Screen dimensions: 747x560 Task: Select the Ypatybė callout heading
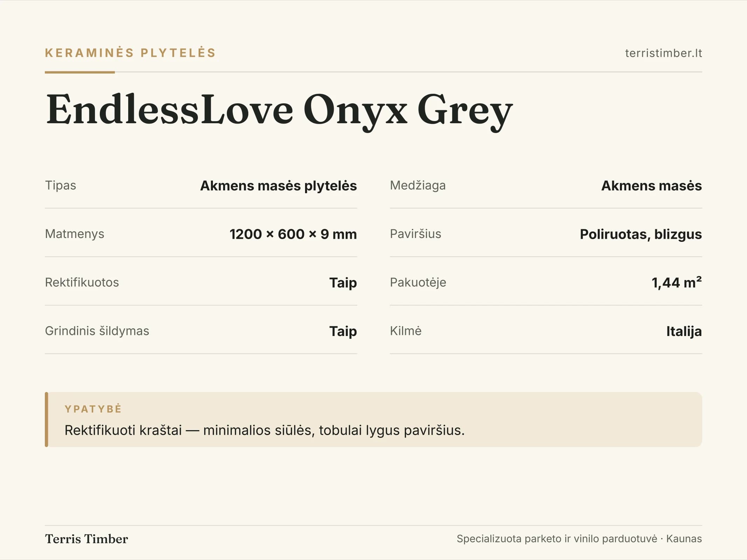93,409
